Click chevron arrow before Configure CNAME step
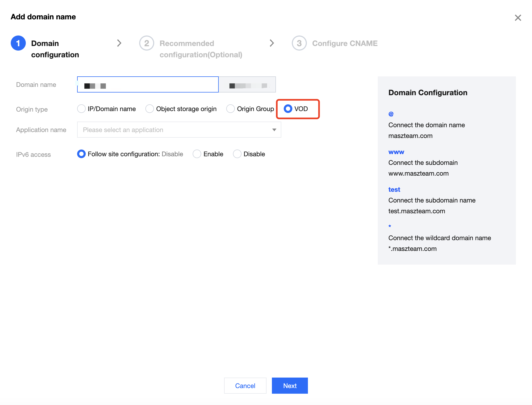The width and height of the screenshot is (532, 405). (272, 43)
